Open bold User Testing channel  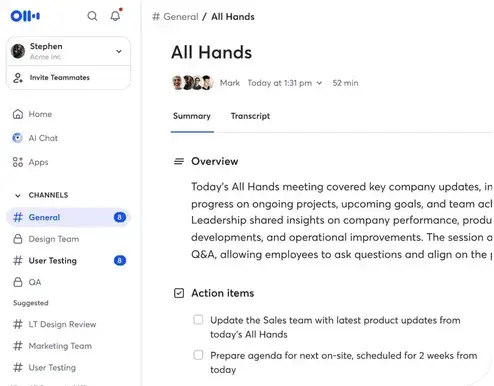[53, 261]
